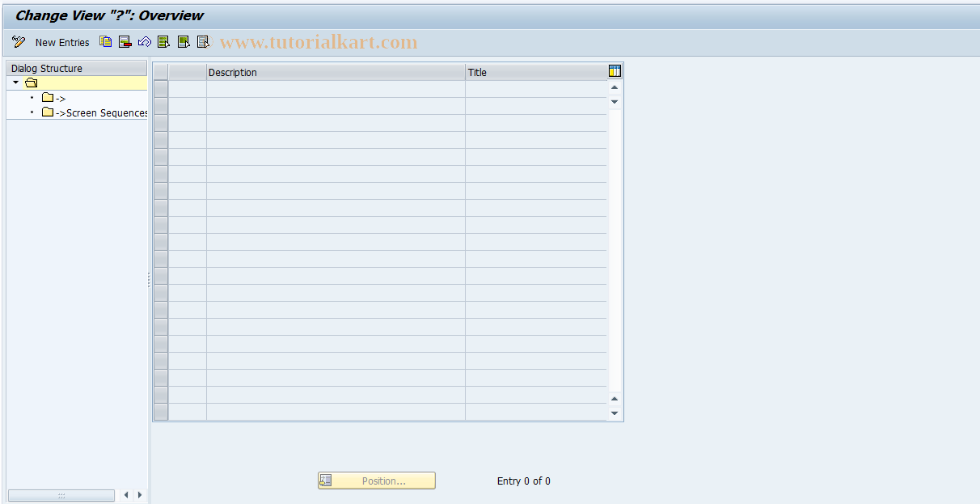Toggle display/change mode pencil icon
Screen dimensions: 980x504
[x=19, y=42]
